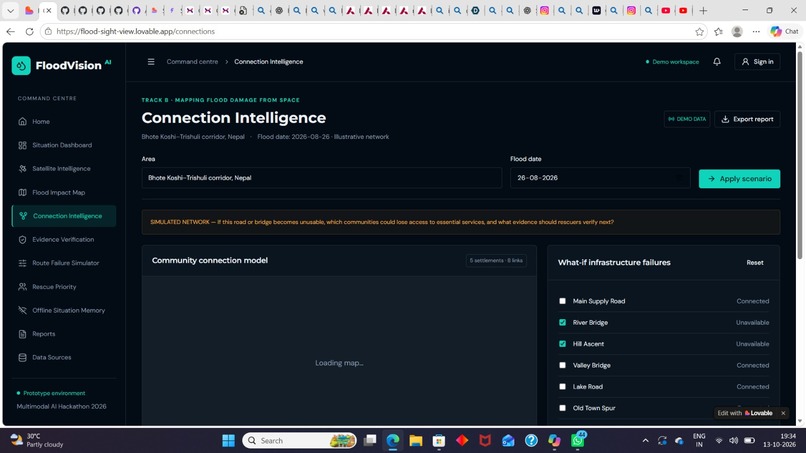Open Copilot Chat in the browser
The height and width of the screenshot is (453, 806).
point(784,31)
